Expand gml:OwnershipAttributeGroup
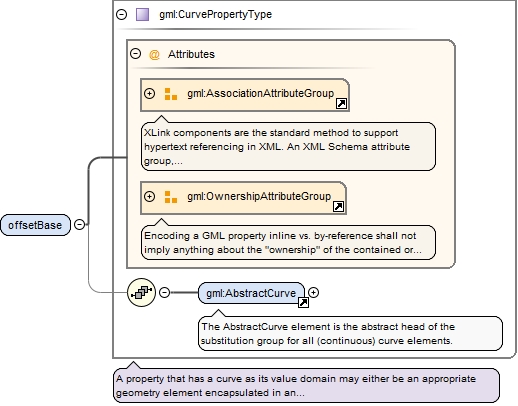Image resolution: width=518 pixels, height=406 pixels. click(x=149, y=196)
